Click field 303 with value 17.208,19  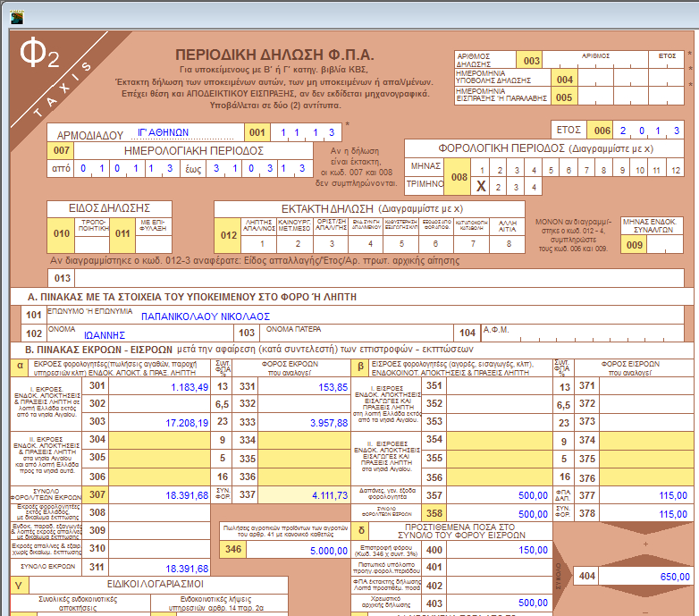coord(159,422)
